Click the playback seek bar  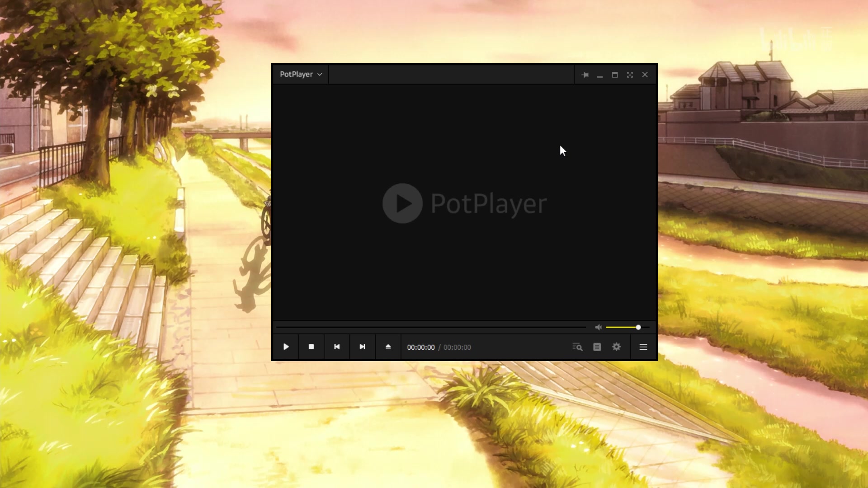pos(431,327)
